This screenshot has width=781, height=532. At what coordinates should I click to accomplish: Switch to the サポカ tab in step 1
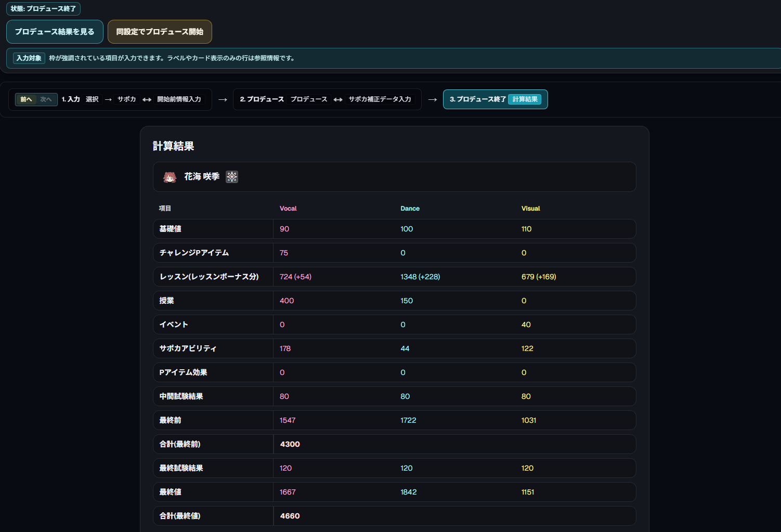(x=126, y=99)
